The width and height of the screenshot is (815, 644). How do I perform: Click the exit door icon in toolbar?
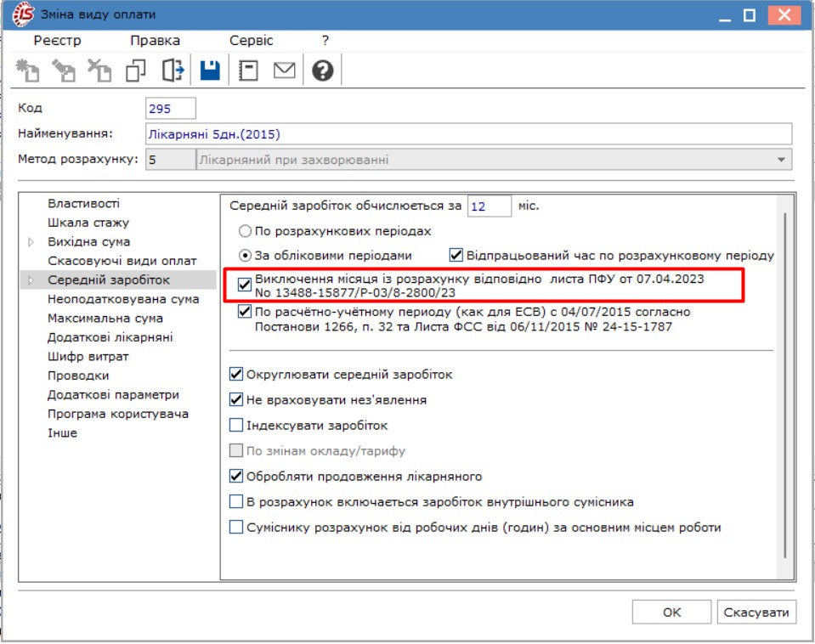click(x=173, y=71)
